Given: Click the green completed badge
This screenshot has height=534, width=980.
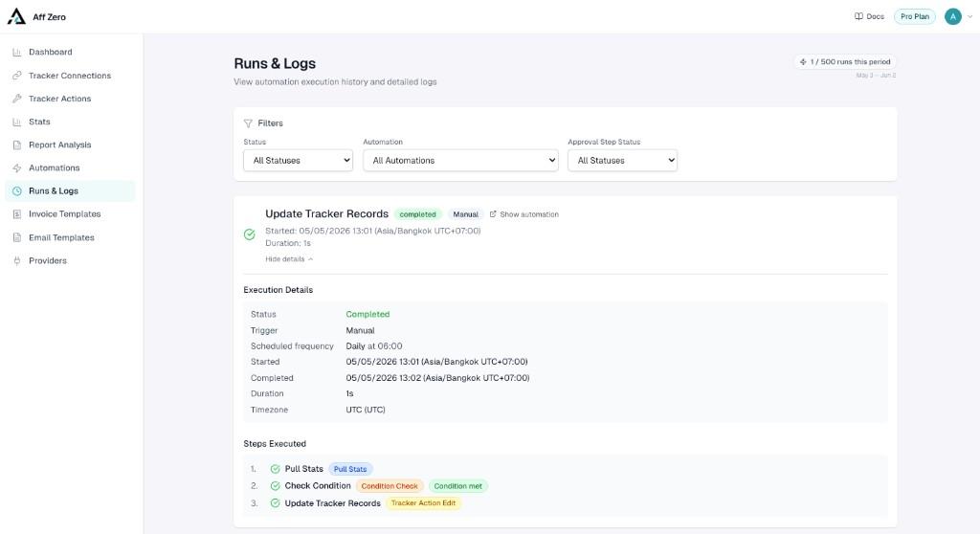Looking at the screenshot, I should (417, 214).
